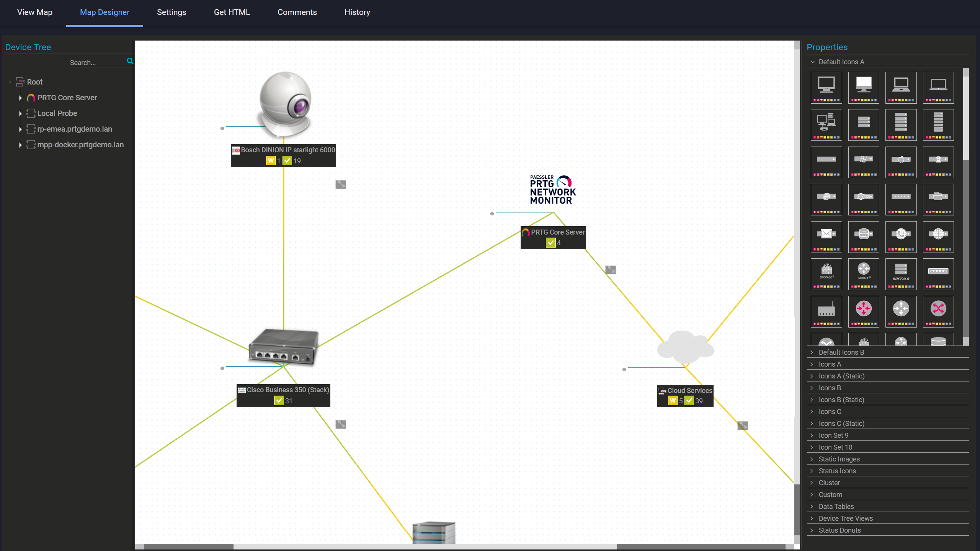This screenshot has width=980, height=551.
Task: Pick the pink crossed-arrows switch icon
Action: (938, 311)
